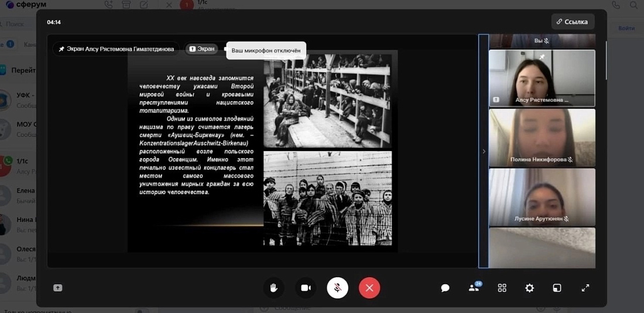Click the shared presentation slide

coord(263,151)
